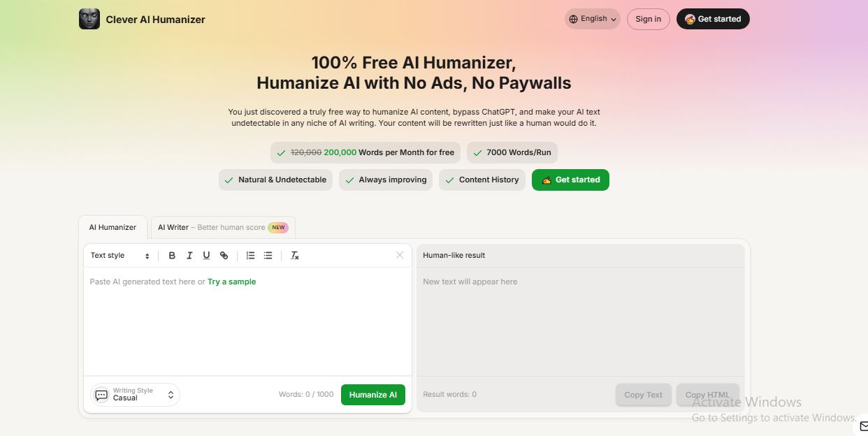Image resolution: width=868 pixels, height=436 pixels.
Task: Click the Bold formatting icon
Action: (x=172, y=256)
